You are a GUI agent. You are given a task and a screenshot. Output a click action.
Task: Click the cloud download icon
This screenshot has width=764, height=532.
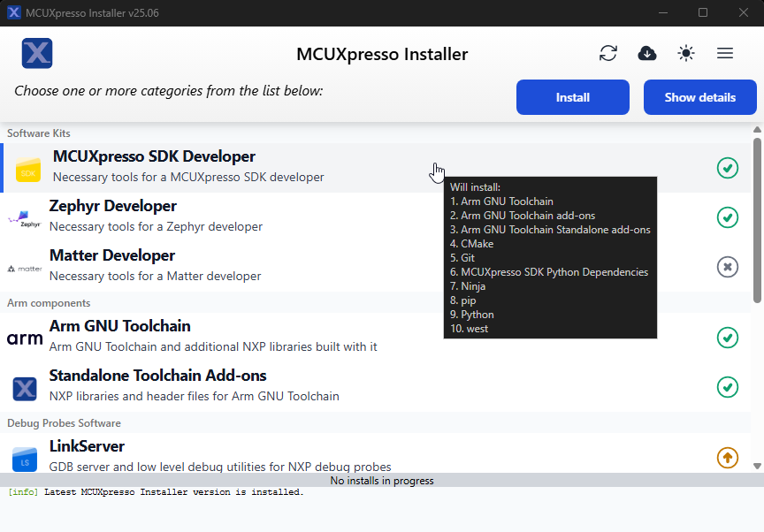point(647,53)
